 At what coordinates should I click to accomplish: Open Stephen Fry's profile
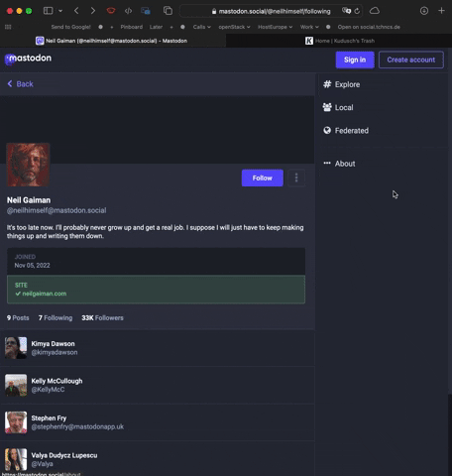coord(49,418)
